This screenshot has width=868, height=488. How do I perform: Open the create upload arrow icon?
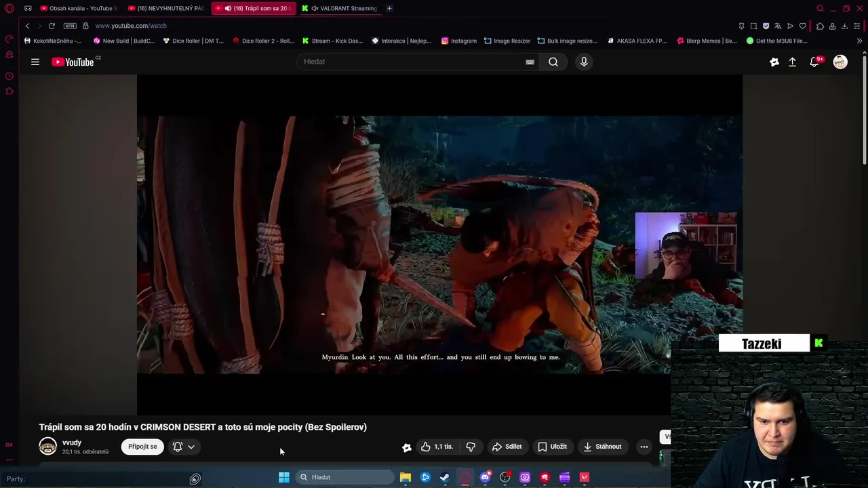pos(792,62)
